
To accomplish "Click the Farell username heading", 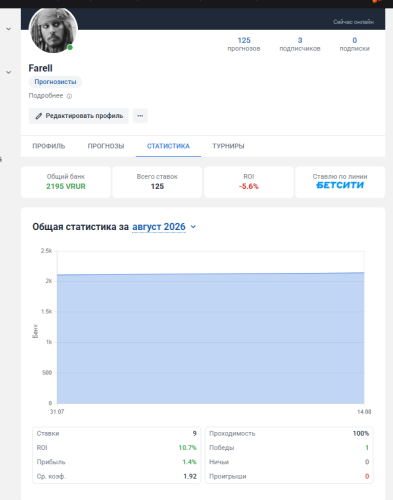I will pos(40,68).
